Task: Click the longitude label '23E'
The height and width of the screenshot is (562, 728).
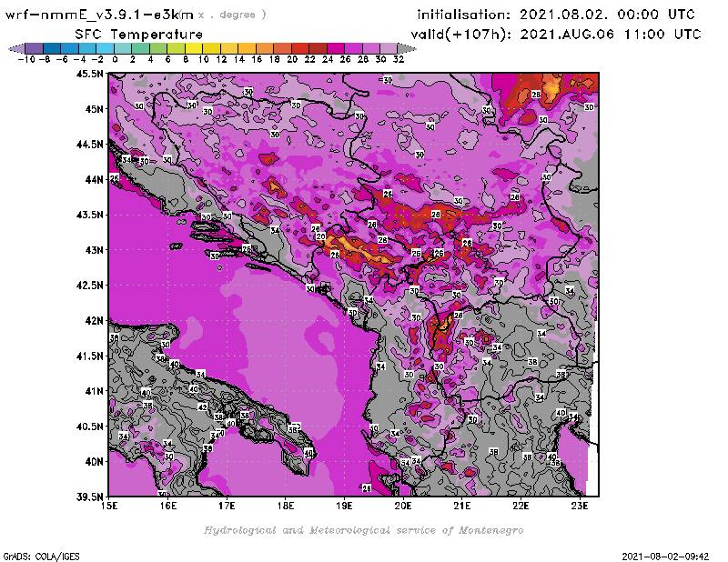Action: click(x=579, y=506)
